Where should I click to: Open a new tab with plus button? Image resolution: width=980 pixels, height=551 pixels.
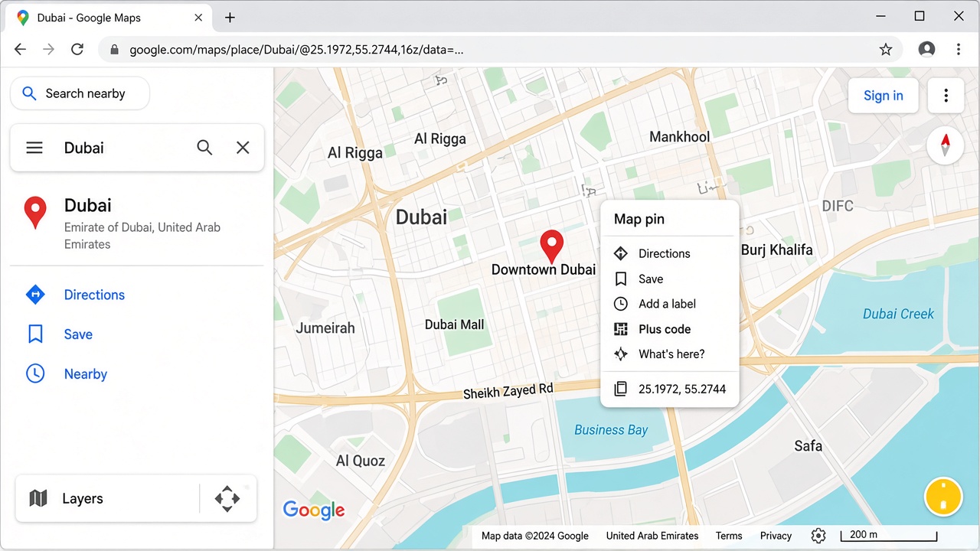coord(230,18)
